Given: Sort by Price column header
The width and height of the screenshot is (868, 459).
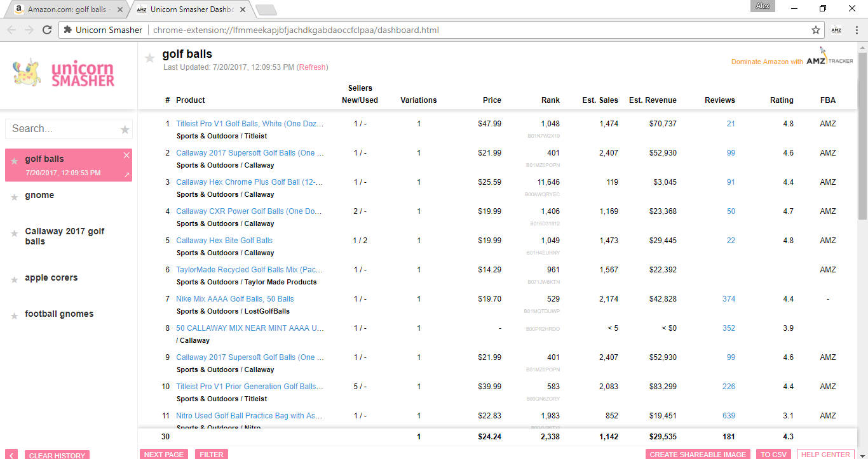Looking at the screenshot, I should [492, 100].
